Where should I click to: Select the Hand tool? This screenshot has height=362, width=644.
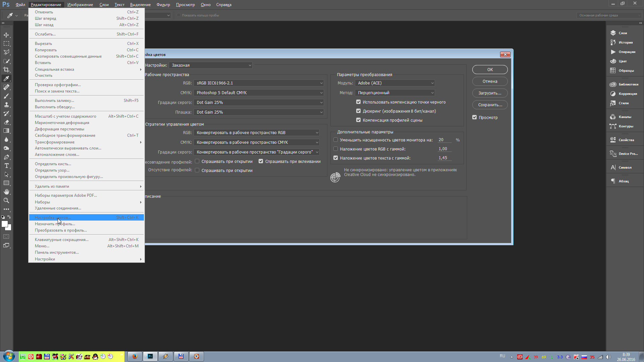click(6, 192)
